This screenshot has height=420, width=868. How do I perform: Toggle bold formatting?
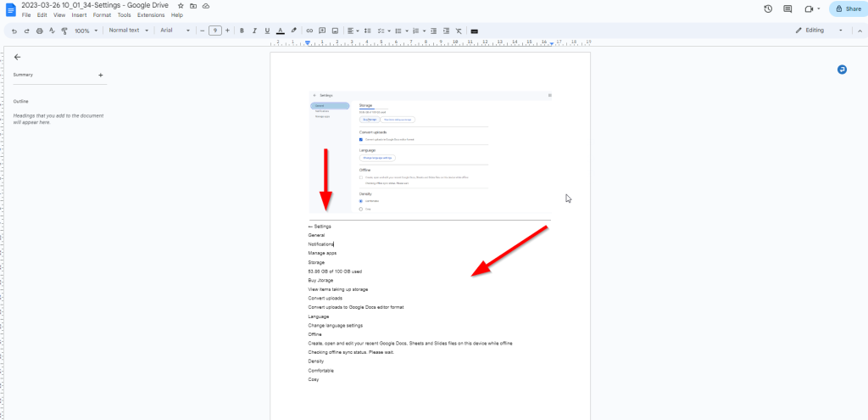point(242,31)
